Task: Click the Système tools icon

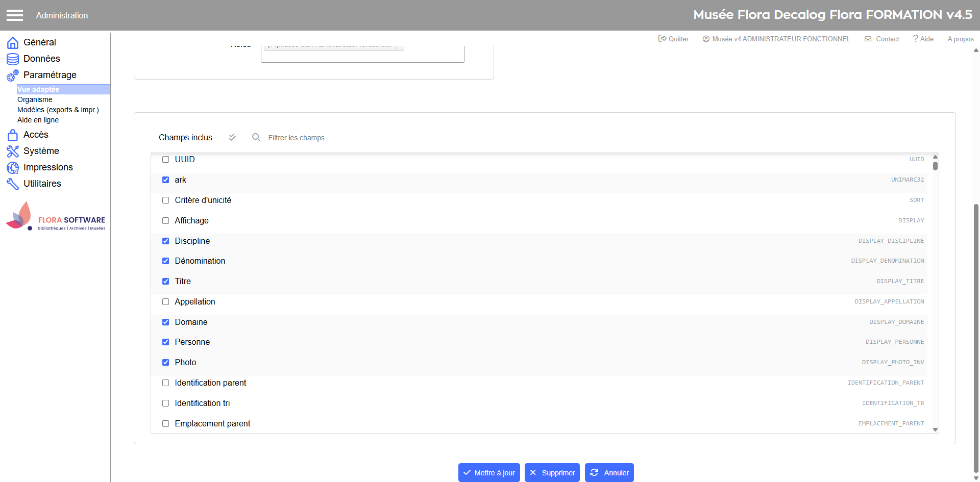Action: click(13, 151)
